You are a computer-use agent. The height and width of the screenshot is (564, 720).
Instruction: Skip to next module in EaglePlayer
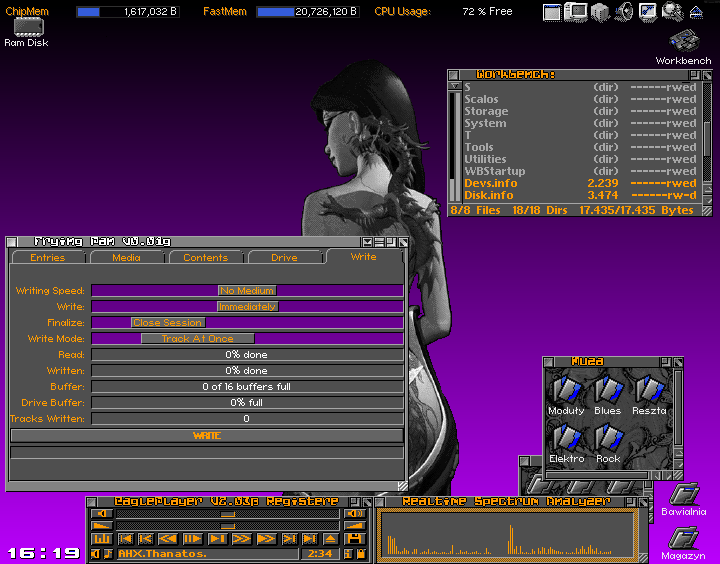309,539
